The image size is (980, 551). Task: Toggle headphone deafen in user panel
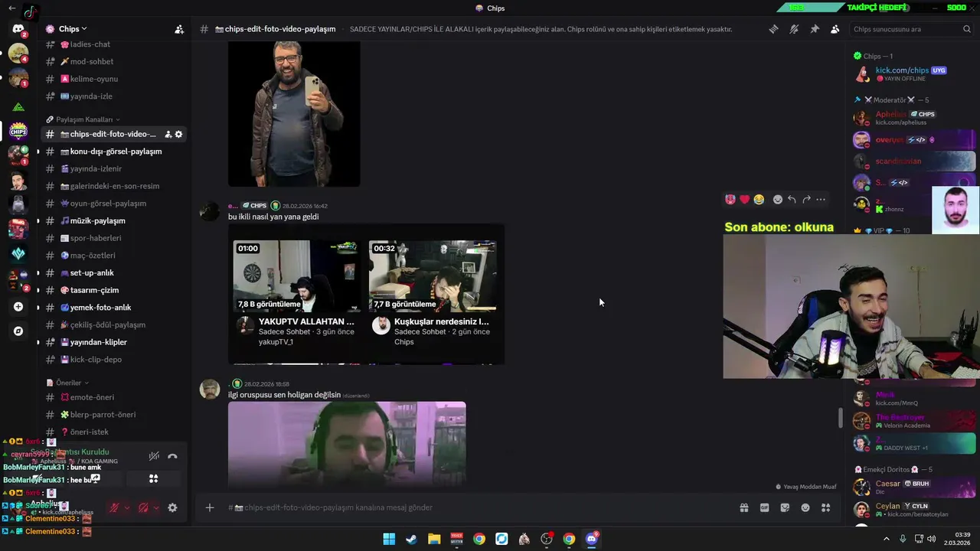click(143, 507)
